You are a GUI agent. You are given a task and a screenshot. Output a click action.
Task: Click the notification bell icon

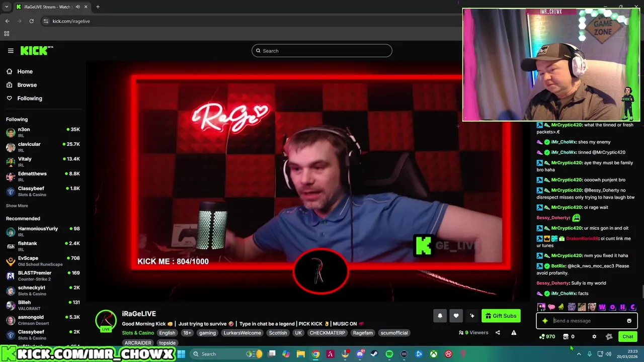click(440, 316)
